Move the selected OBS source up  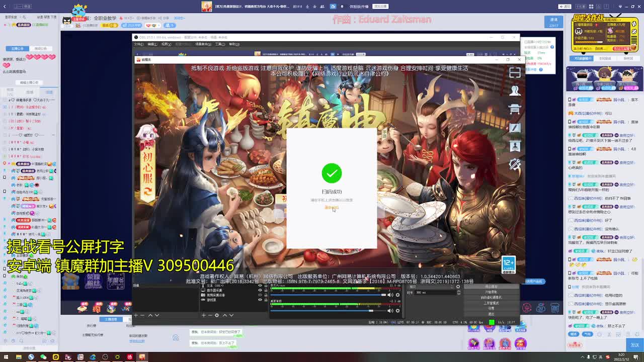coord(224,315)
